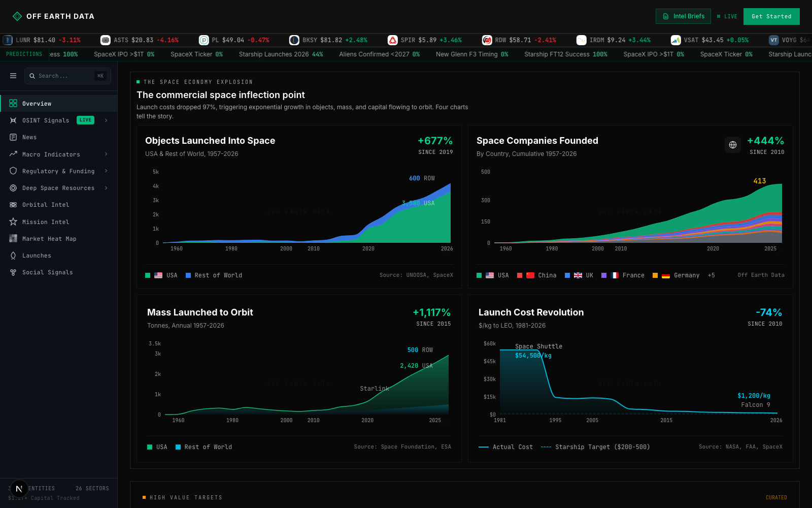This screenshot has width=812, height=508.
Task: Click the Mission Intel star icon
Action: coord(13,221)
